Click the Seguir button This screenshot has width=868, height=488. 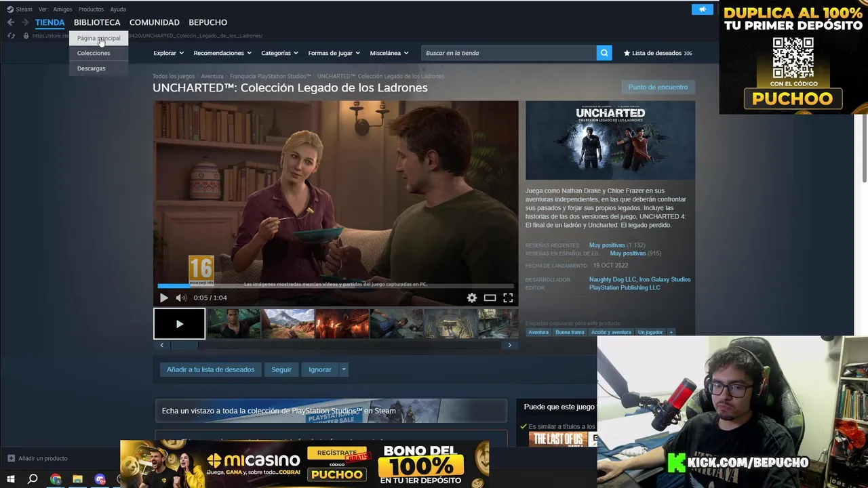[281, 369]
